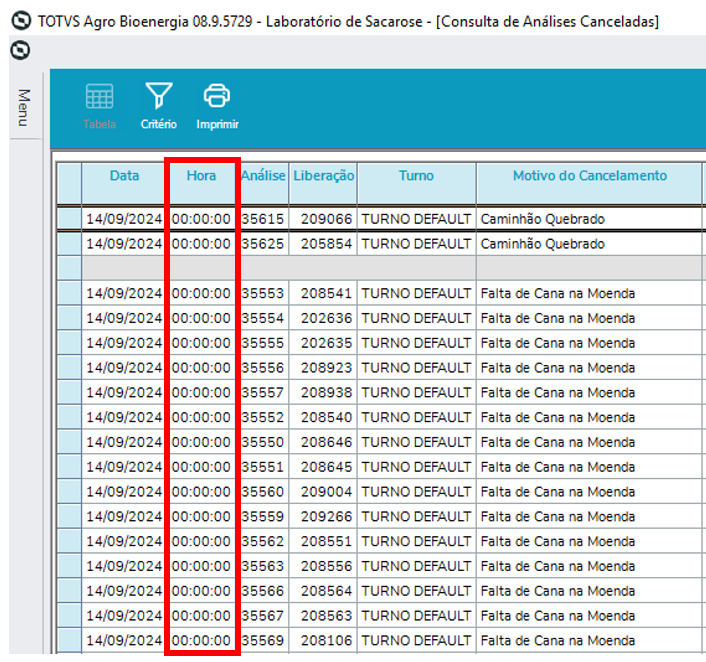The image size is (706, 662).
Task: Select Análise cell 35566
Action: point(263,591)
